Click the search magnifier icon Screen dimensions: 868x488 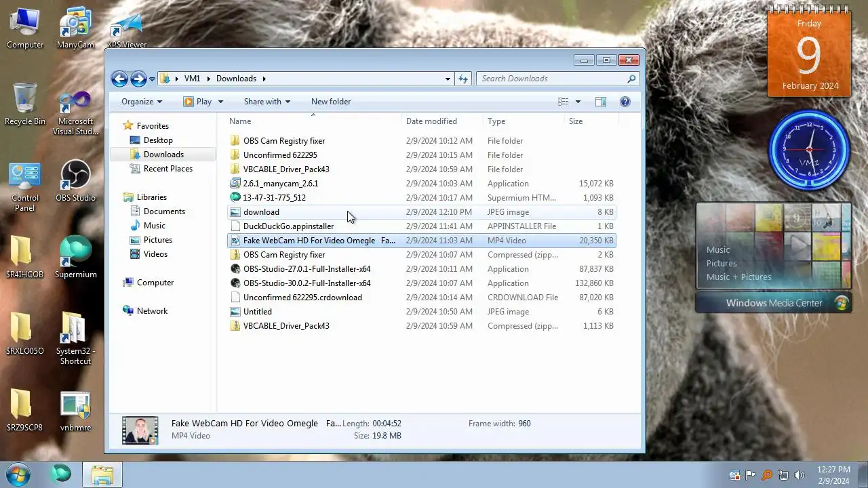coord(631,79)
